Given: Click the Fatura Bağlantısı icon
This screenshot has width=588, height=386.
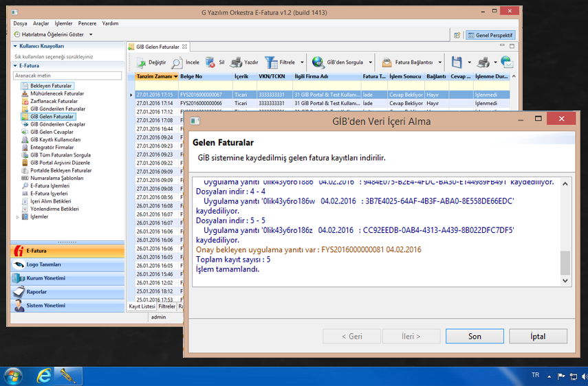Looking at the screenshot, I should coord(386,63).
